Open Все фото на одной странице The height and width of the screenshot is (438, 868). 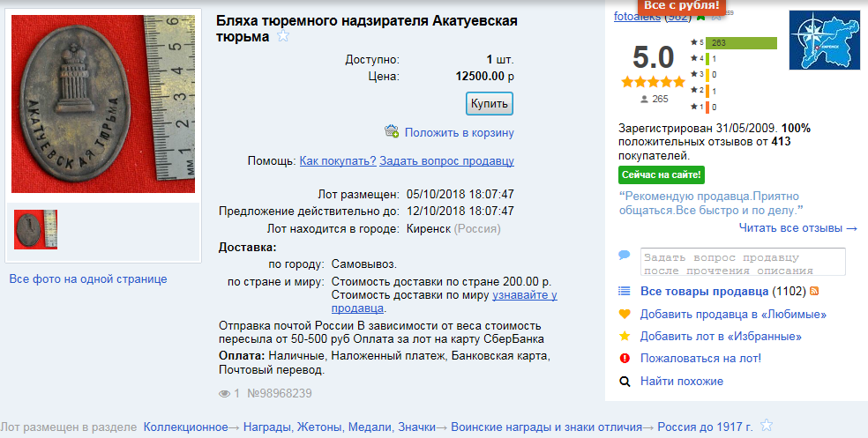pos(88,279)
